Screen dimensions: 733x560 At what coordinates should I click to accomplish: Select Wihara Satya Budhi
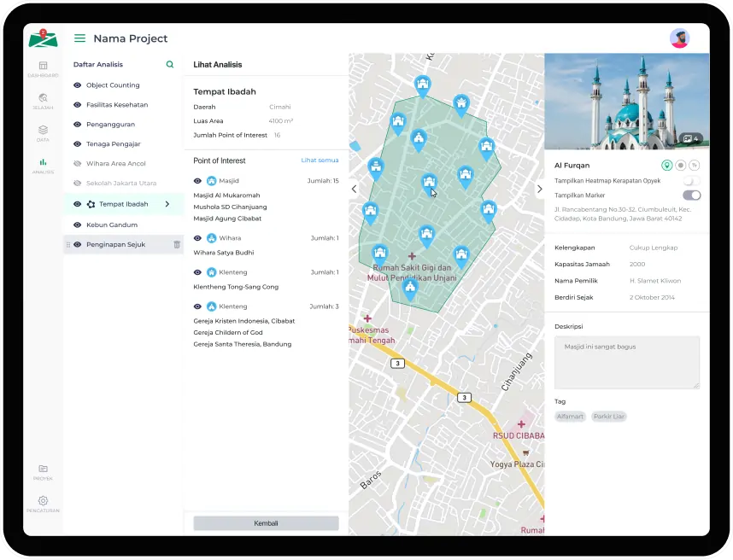click(224, 253)
